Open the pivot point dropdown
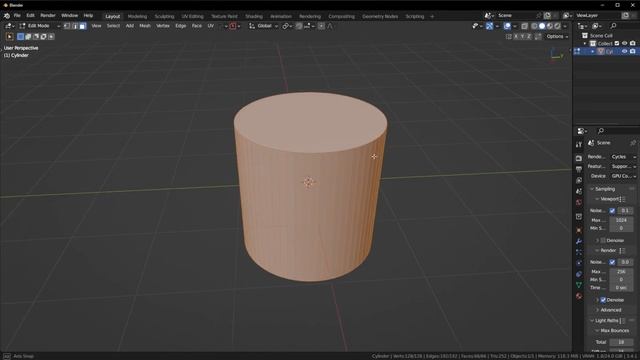 (x=287, y=26)
